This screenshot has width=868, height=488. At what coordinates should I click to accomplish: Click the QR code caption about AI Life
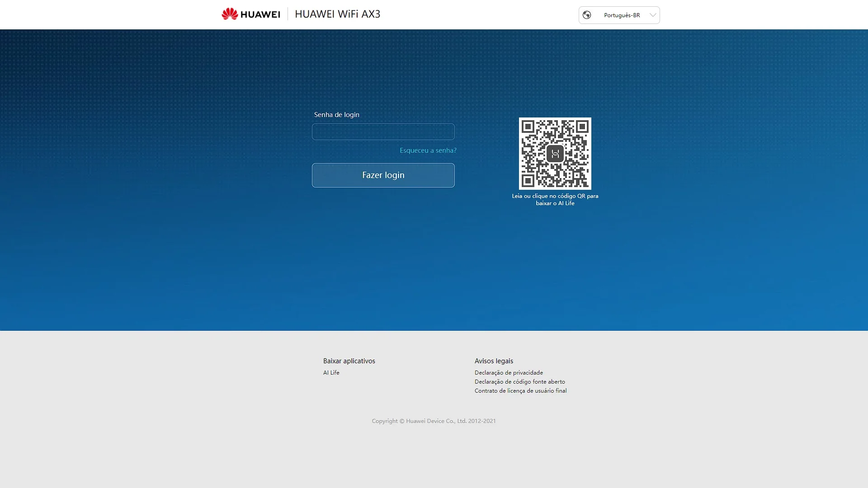click(x=555, y=200)
